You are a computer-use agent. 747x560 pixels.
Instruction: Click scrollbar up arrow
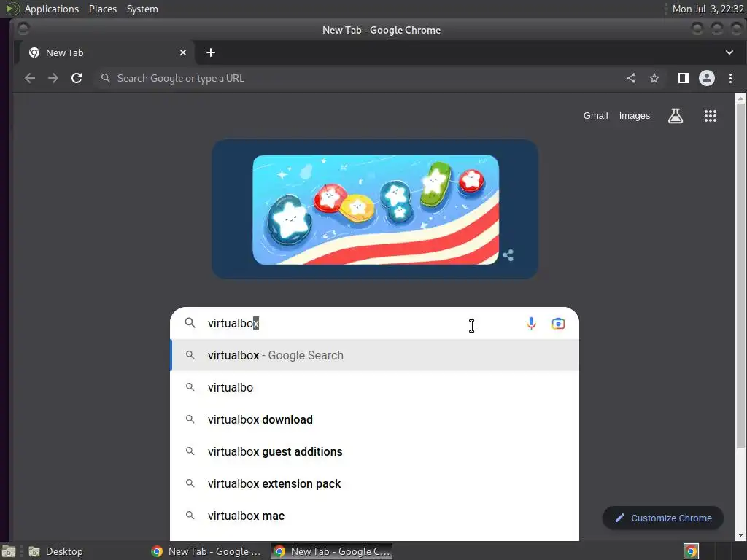coord(740,98)
